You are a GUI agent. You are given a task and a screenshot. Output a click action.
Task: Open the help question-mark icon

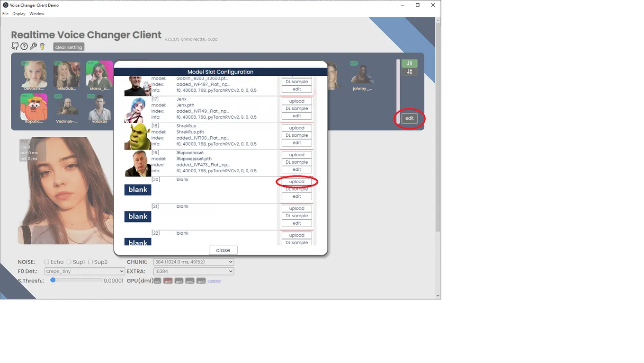[24, 46]
